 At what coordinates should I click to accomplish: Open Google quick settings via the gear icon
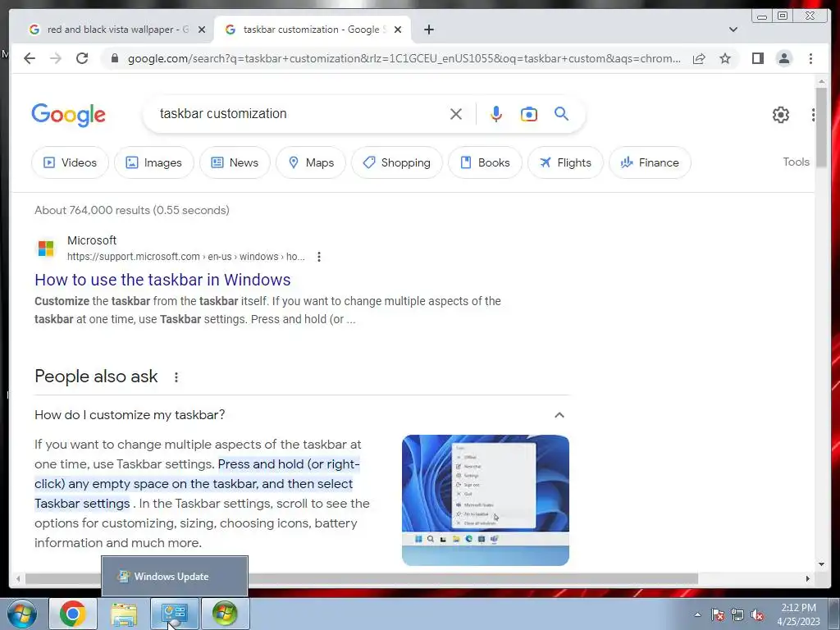(x=781, y=115)
